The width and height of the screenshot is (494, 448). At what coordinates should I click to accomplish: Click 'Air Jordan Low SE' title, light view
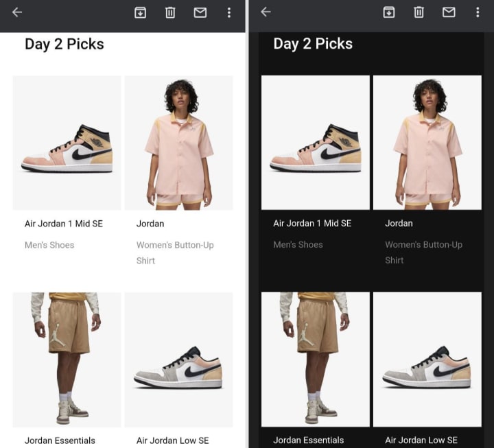tap(173, 440)
